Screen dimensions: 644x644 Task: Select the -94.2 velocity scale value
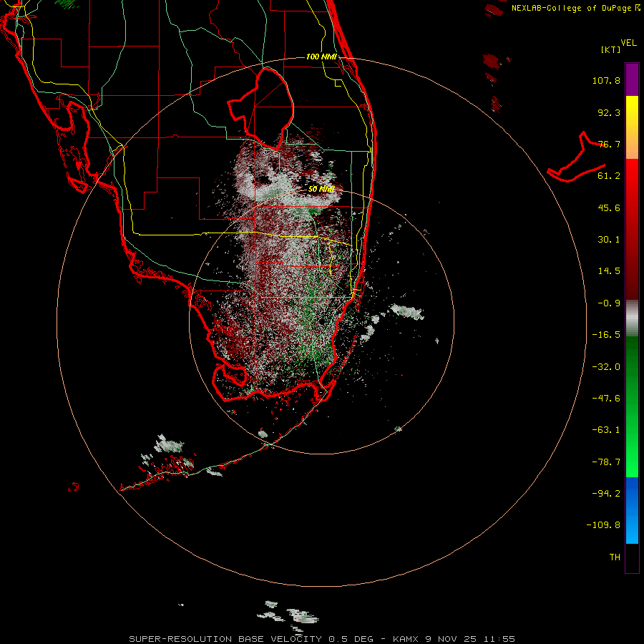click(x=606, y=494)
